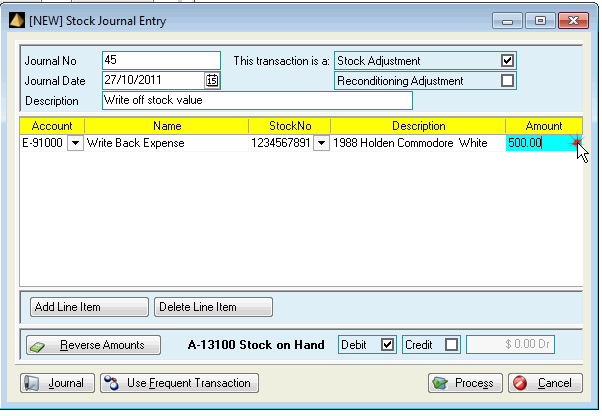Image resolution: width=602 pixels, height=416 pixels.
Task: Click the 'A-13100 Stock on Hand' label
Action: 256,345
